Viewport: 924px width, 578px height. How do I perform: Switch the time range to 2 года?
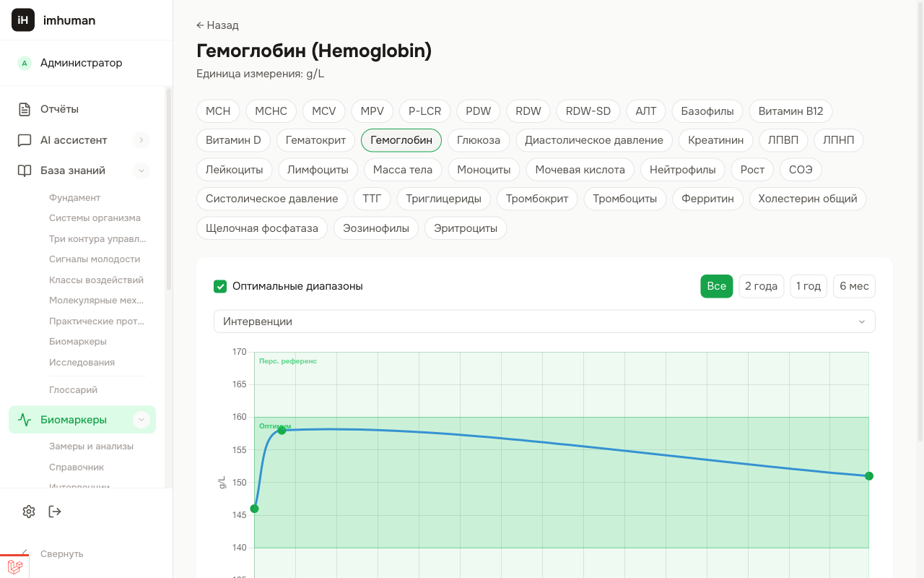pos(761,286)
